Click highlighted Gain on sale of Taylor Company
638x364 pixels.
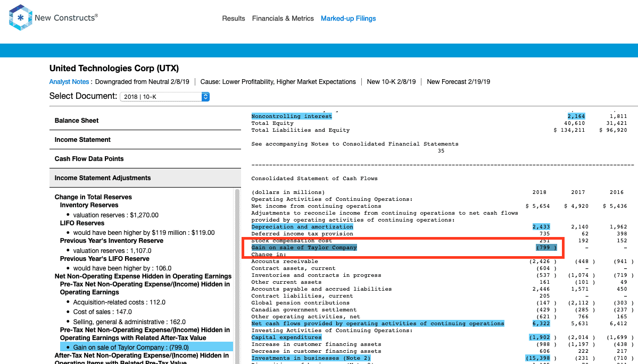click(304, 248)
